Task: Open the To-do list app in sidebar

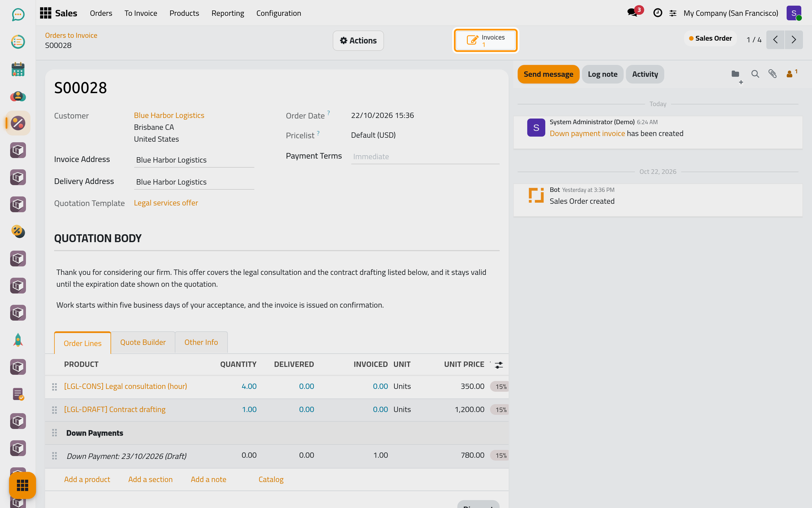Action: click(18, 42)
